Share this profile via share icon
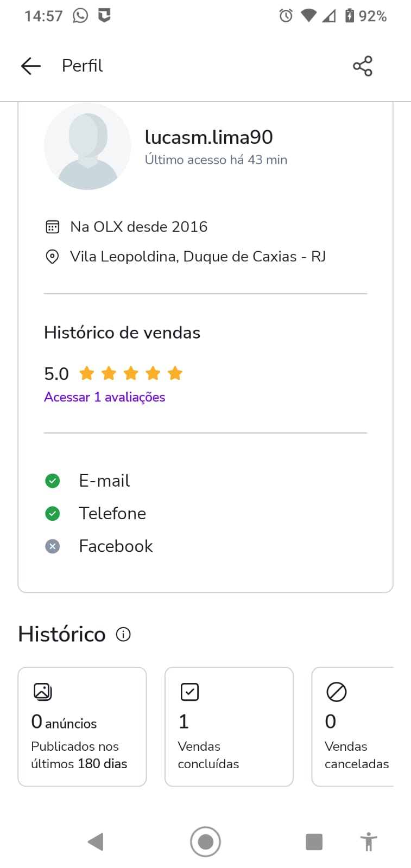411x868 pixels. click(x=362, y=66)
